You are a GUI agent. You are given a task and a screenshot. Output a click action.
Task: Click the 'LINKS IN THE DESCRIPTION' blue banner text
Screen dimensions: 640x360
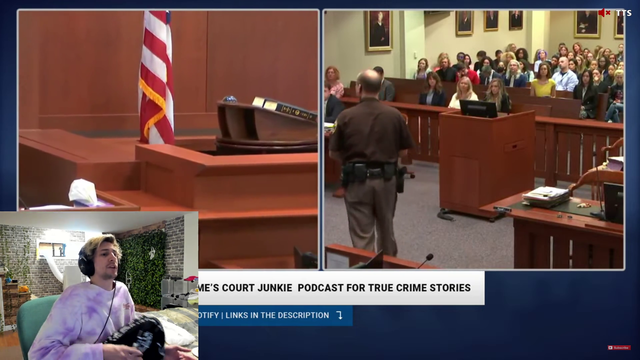[x=277, y=315]
